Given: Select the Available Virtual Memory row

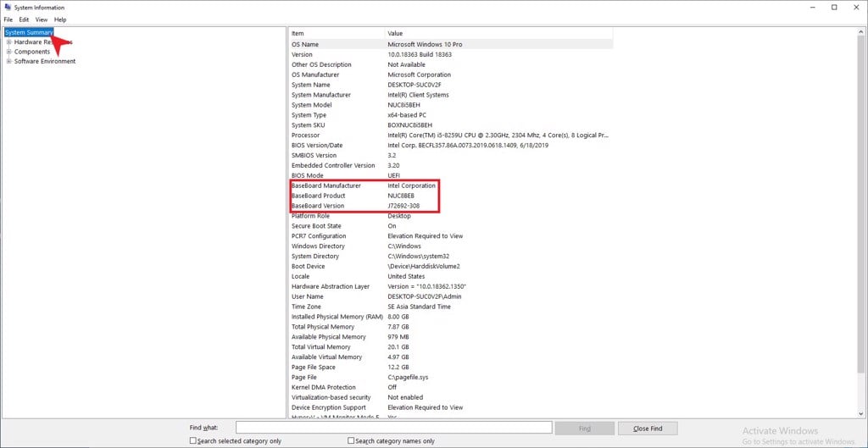Looking at the screenshot, I should point(451,357).
